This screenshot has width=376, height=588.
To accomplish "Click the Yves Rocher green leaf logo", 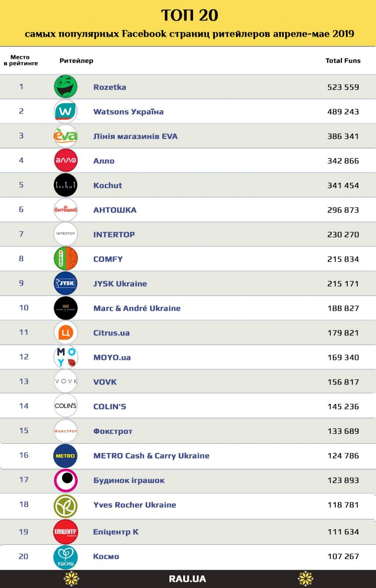I will [66, 506].
